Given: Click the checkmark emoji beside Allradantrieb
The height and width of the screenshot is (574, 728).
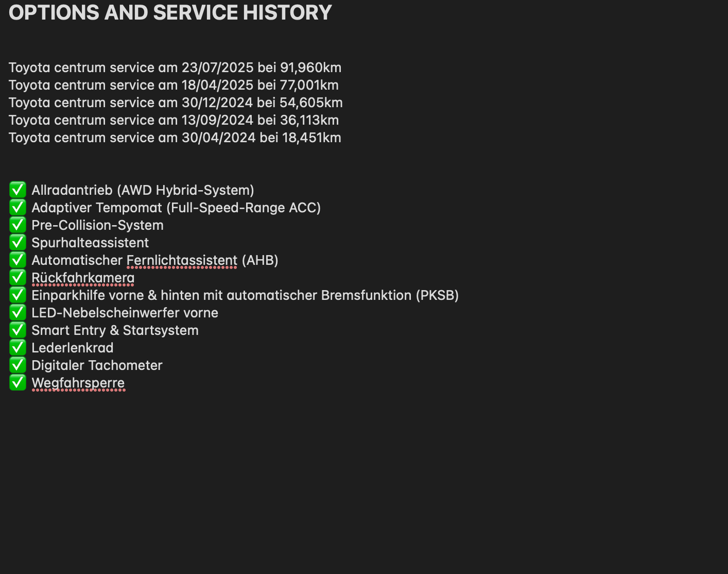Looking at the screenshot, I should pos(18,190).
